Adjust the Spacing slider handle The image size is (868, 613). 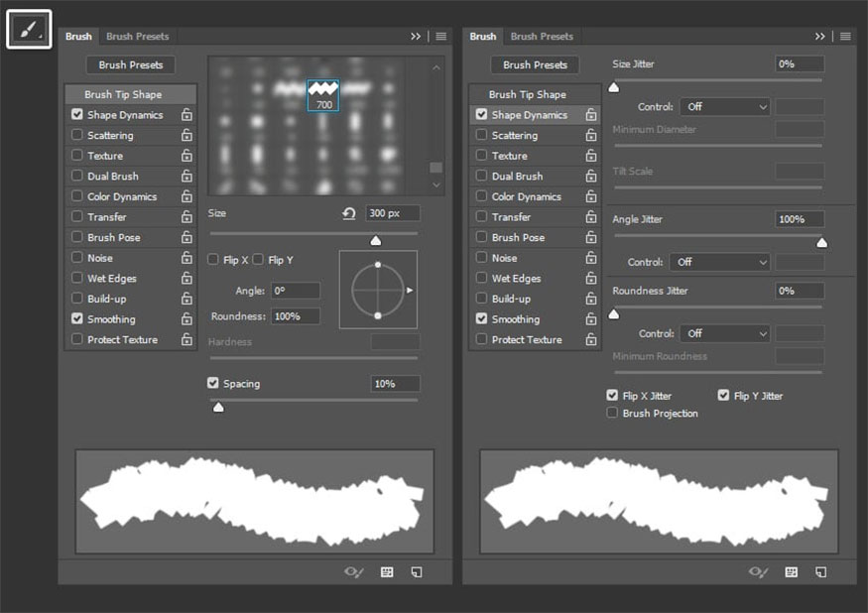(x=218, y=408)
